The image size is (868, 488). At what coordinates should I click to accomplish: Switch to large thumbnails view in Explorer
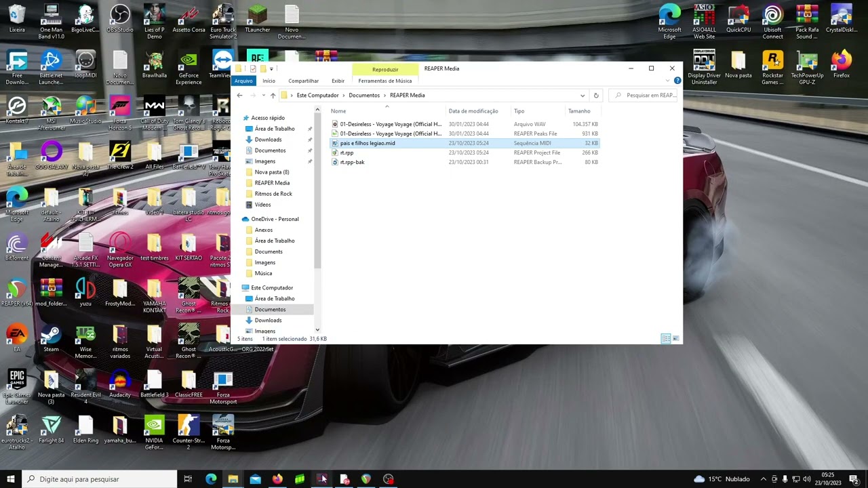[x=675, y=338]
